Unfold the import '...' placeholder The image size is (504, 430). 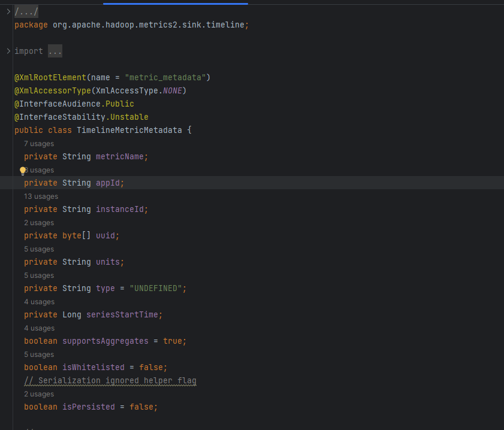point(55,51)
